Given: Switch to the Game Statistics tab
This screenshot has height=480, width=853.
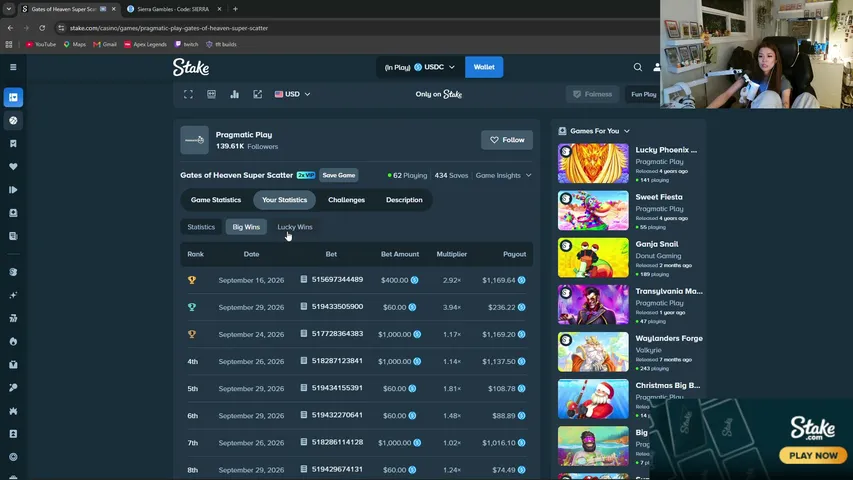Looking at the screenshot, I should pos(216,200).
